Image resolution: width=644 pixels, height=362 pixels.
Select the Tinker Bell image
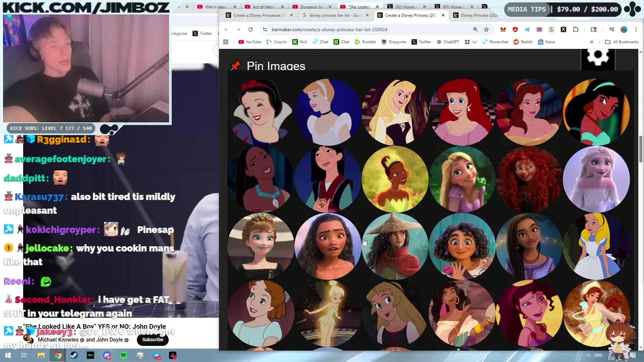click(x=328, y=313)
